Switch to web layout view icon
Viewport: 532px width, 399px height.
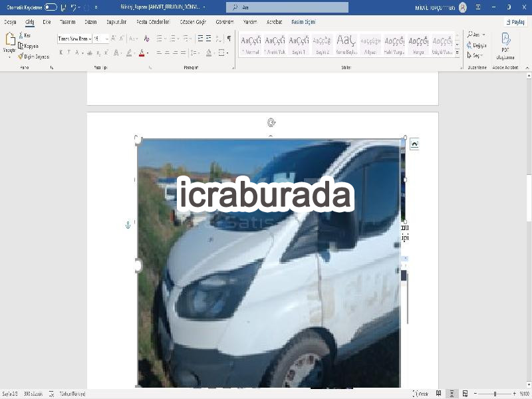pyautogui.click(x=465, y=394)
